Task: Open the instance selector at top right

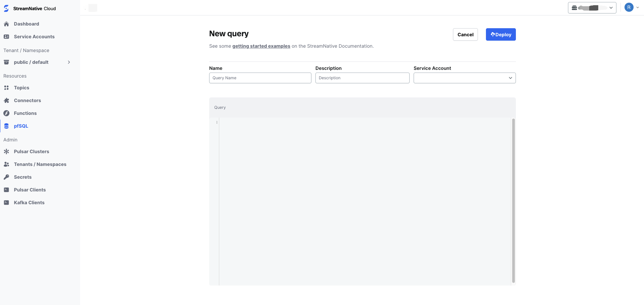Action: tap(592, 7)
